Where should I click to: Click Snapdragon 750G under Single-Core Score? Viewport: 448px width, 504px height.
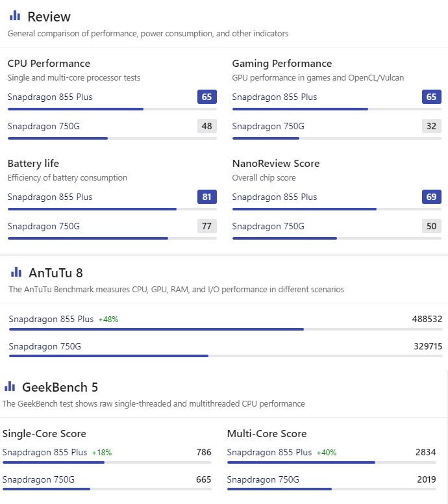(x=38, y=479)
